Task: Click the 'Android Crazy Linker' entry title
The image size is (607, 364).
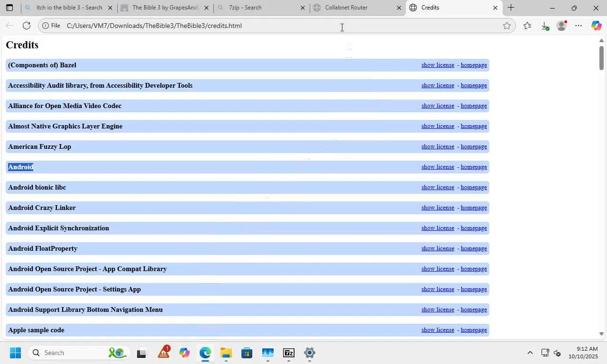Action: 42,208
